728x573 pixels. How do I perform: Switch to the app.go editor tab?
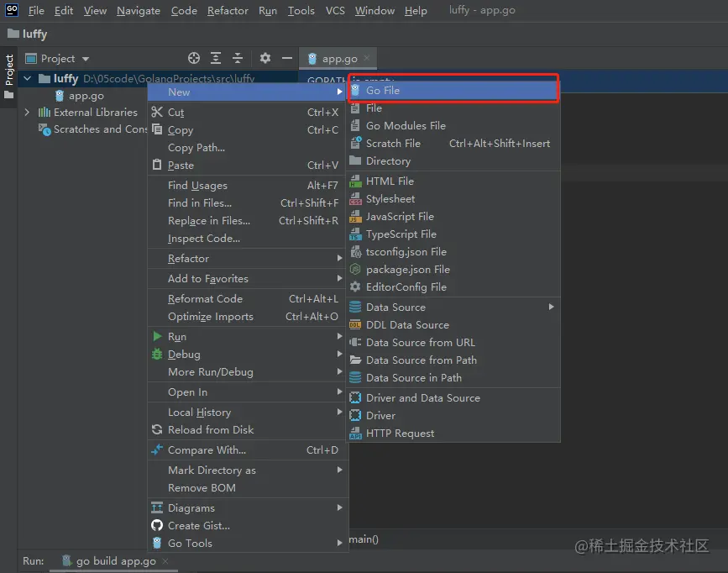pyautogui.click(x=340, y=59)
